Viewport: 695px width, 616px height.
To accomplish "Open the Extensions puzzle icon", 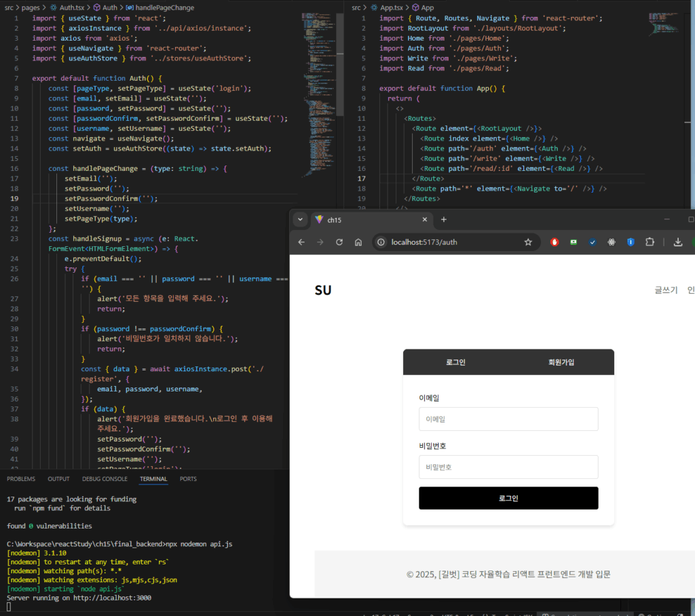I will point(650,242).
